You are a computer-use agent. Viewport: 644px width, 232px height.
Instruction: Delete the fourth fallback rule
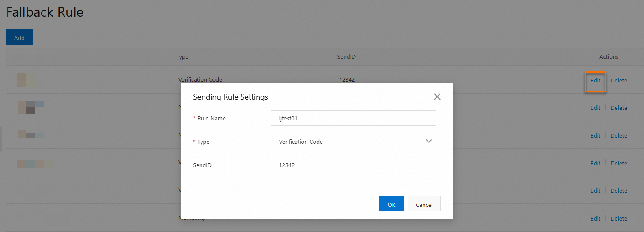[619, 164]
